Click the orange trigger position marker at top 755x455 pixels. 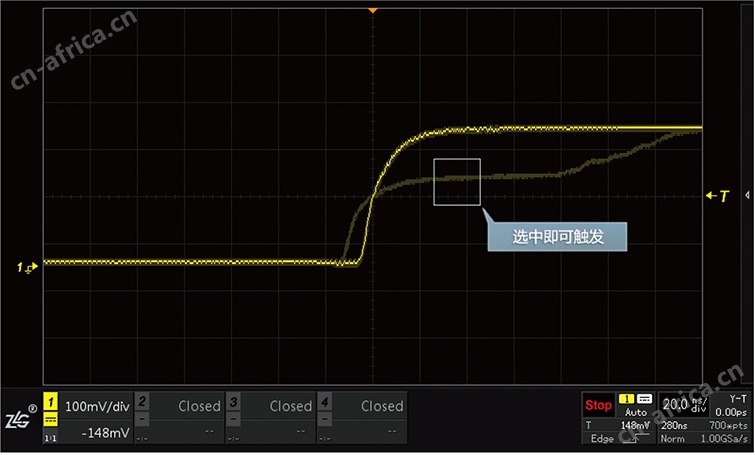(x=372, y=10)
